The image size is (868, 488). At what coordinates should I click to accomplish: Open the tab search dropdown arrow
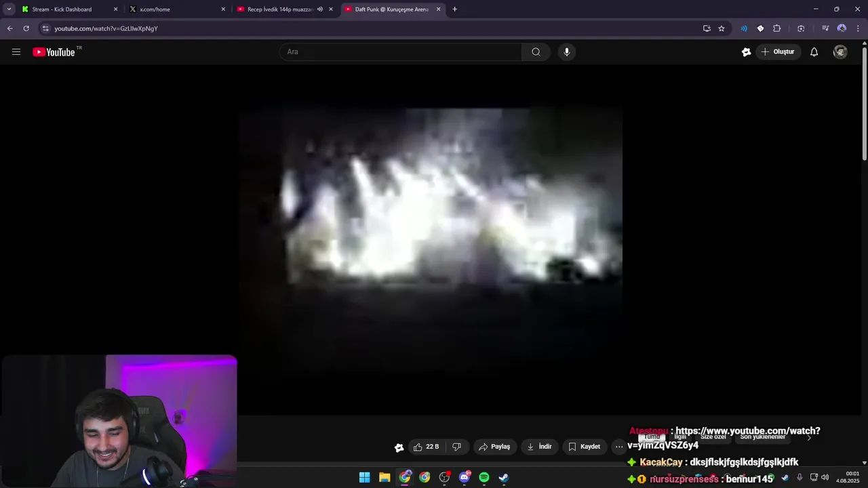pyautogui.click(x=9, y=9)
